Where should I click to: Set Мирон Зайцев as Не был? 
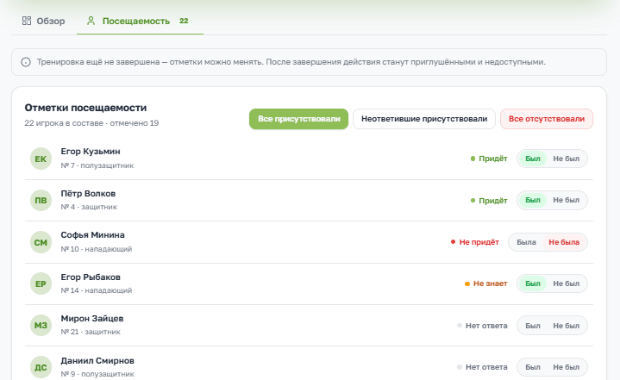pyautogui.click(x=566, y=325)
